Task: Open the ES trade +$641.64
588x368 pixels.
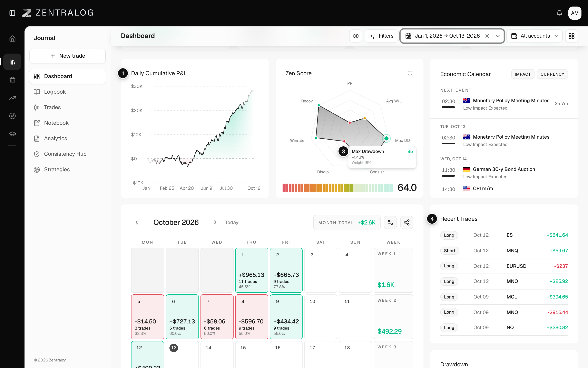Action: click(x=504, y=235)
